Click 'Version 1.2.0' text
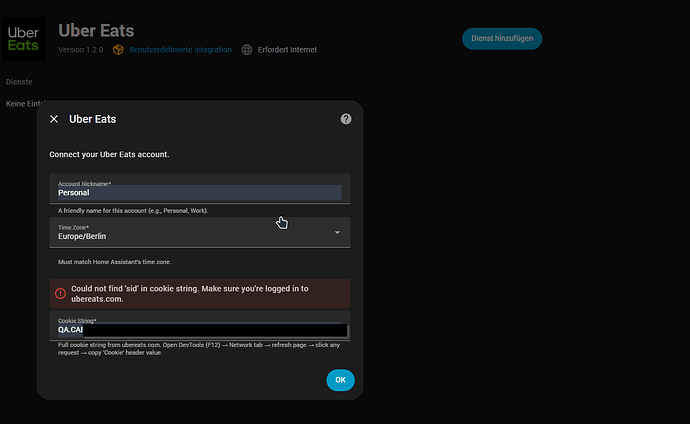 pos(81,50)
